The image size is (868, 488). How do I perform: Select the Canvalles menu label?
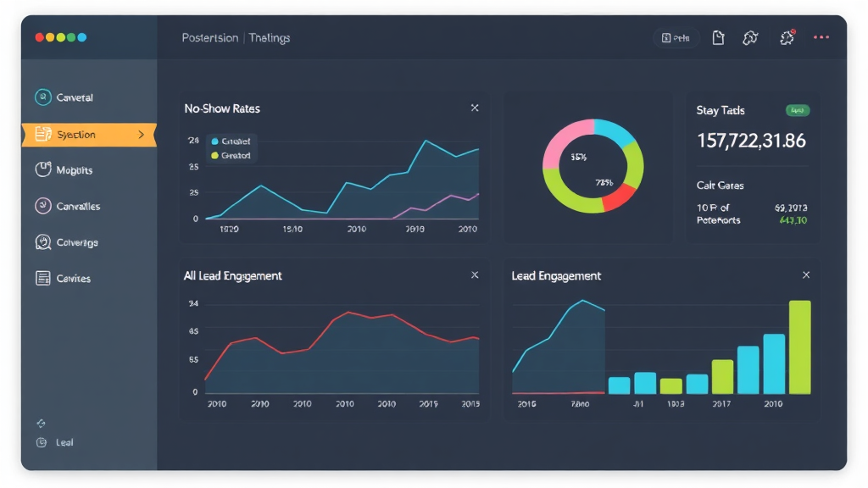coord(78,207)
